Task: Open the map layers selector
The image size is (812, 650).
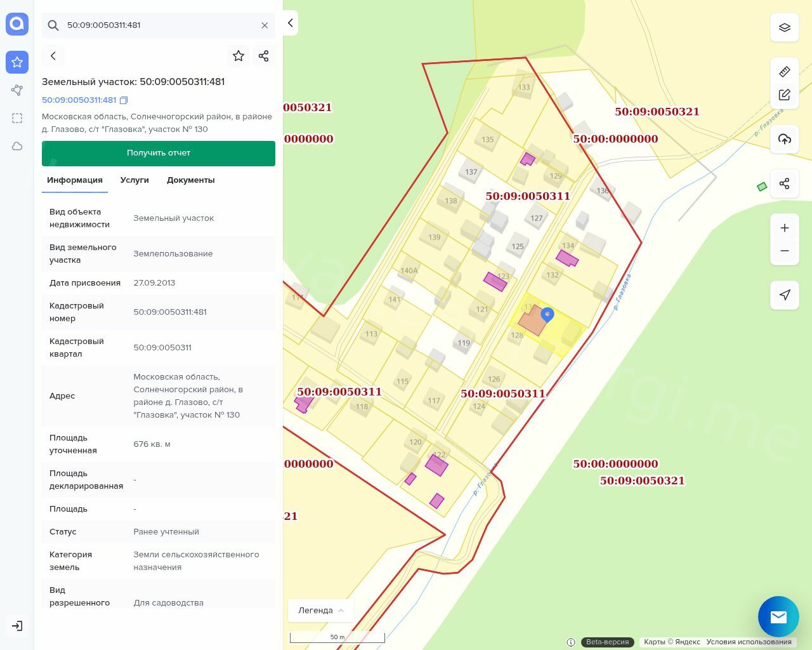Action: pyautogui.click(x=784, y=28)
